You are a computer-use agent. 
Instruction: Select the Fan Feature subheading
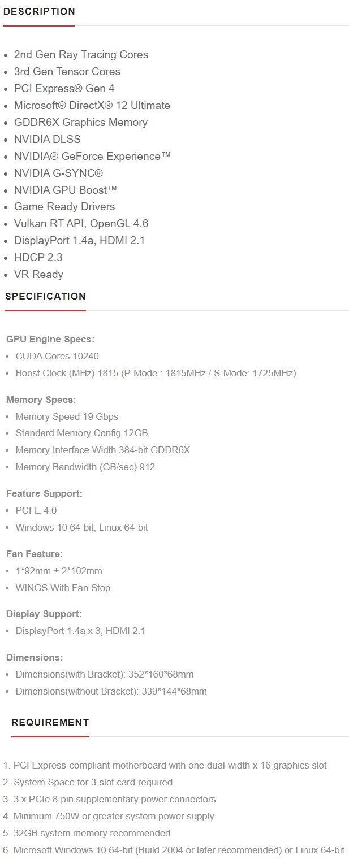(35, 554)
